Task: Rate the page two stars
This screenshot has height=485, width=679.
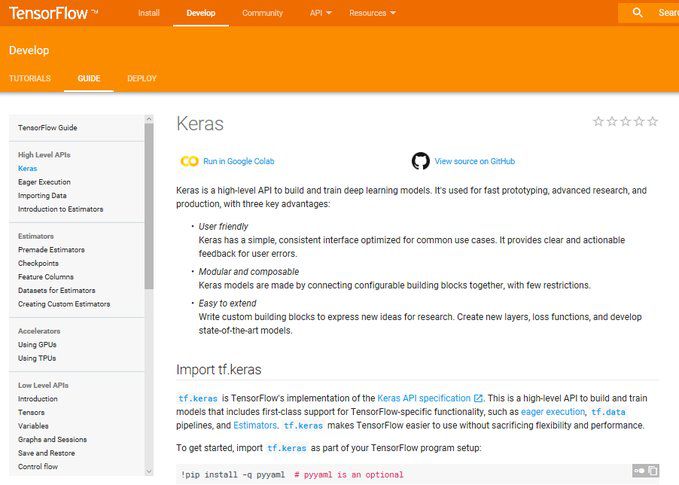Action: click(612, 121)
